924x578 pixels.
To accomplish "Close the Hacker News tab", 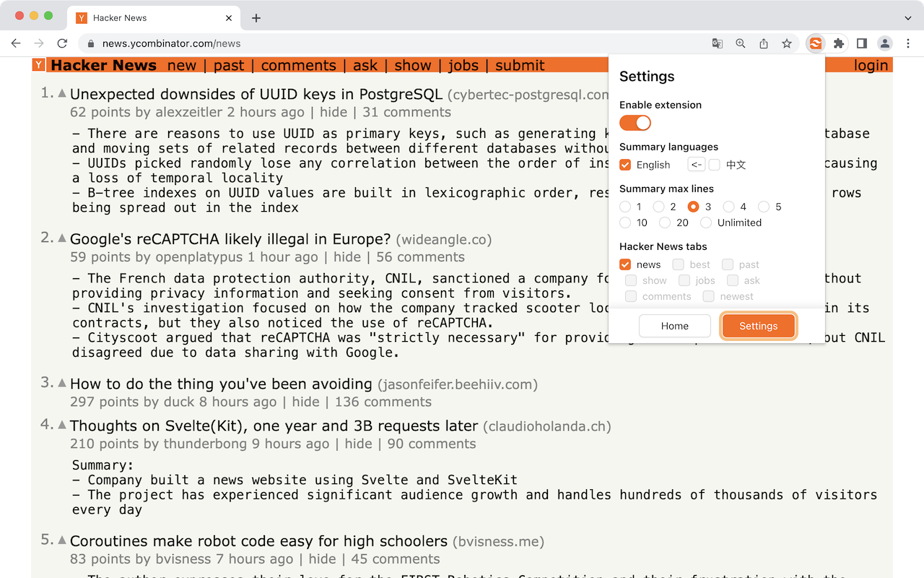I will point(229,18).
